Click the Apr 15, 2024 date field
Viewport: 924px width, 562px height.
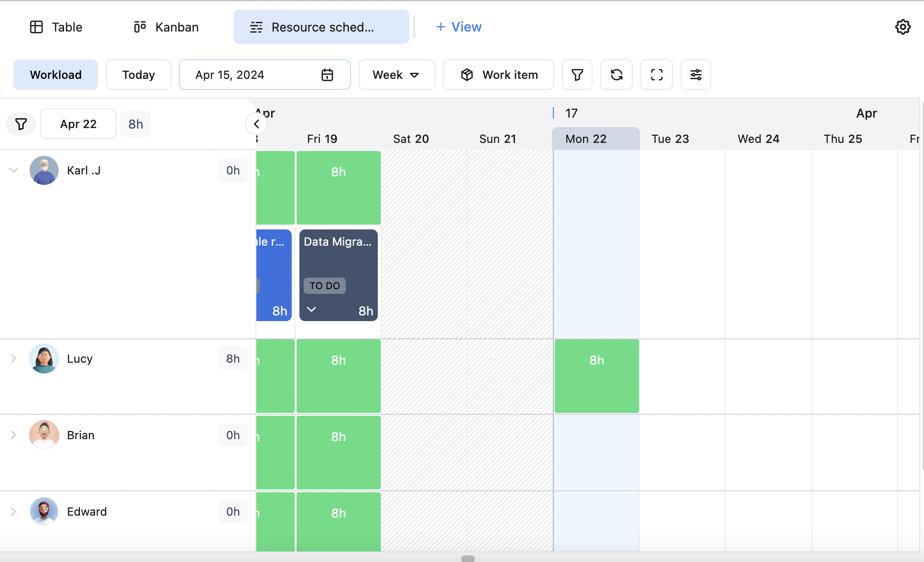[x=249, y=75]
